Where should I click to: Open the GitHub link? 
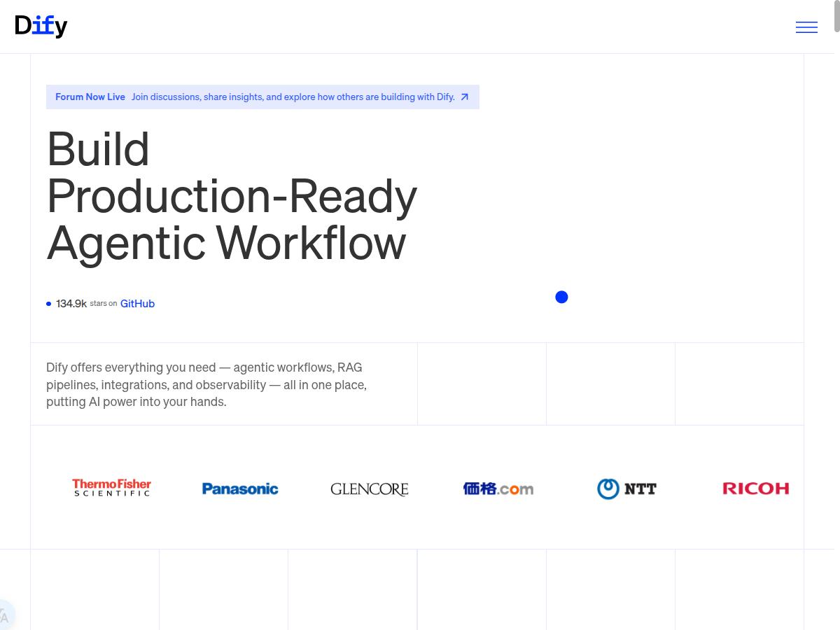tap(137, 304)
